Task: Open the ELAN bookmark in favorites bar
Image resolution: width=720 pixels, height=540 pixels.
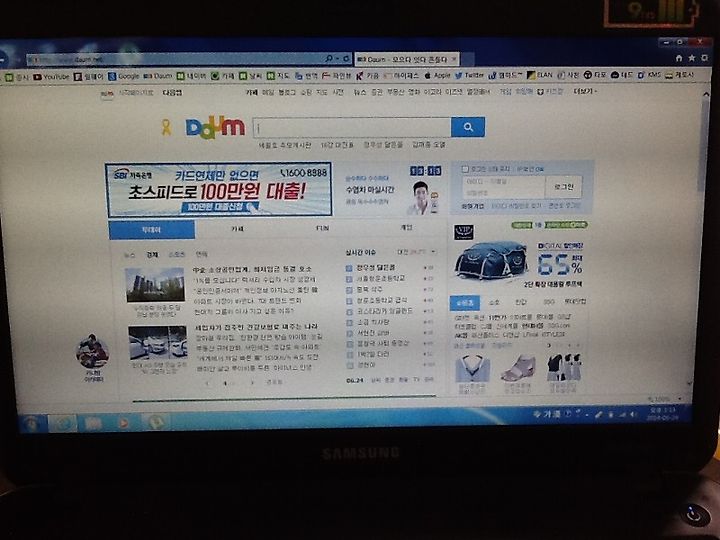Action: (540, 75)
